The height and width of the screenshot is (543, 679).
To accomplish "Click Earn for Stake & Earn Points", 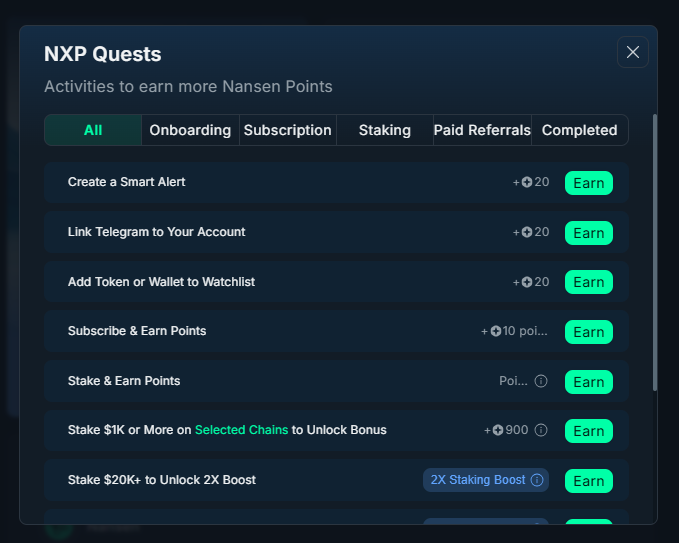I will point(588,382).
